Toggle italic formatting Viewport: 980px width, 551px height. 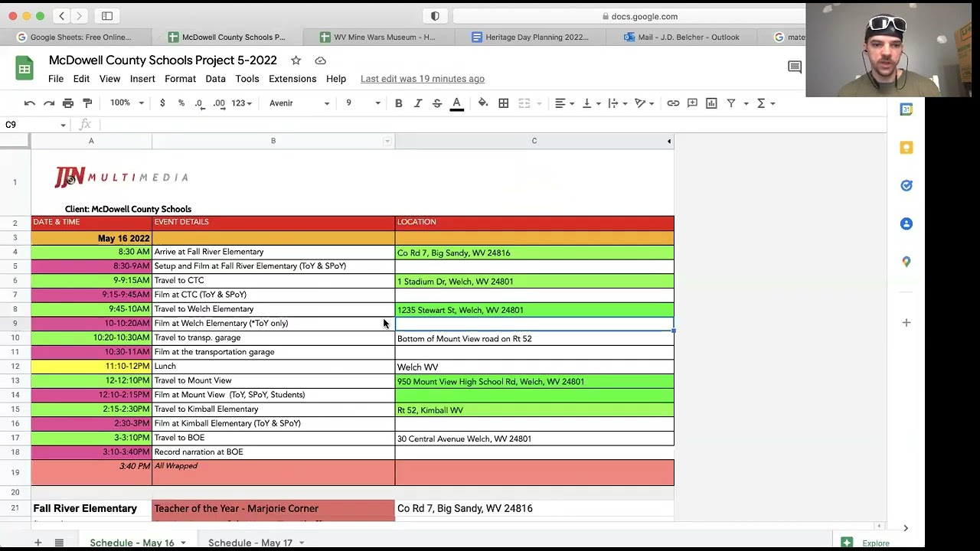coord(418,103)
